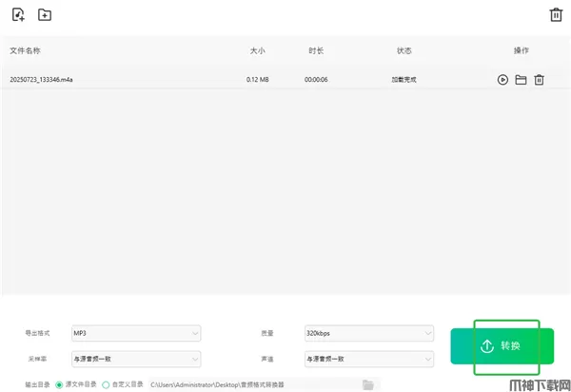Image resolution: width=571 pixels, height=392 pixels.
Task: Select the 20250723_133346.m4a file name
Action: click(42, 80)
